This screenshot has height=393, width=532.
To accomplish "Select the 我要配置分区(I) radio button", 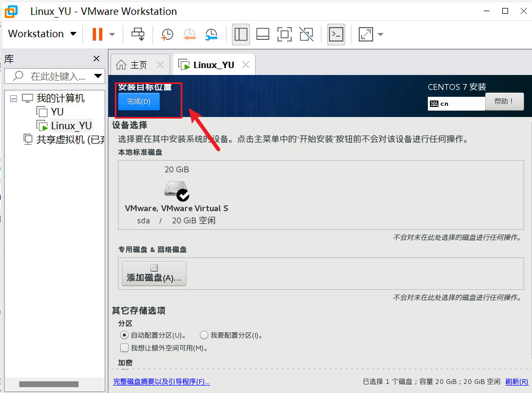I will coord(204,336).
